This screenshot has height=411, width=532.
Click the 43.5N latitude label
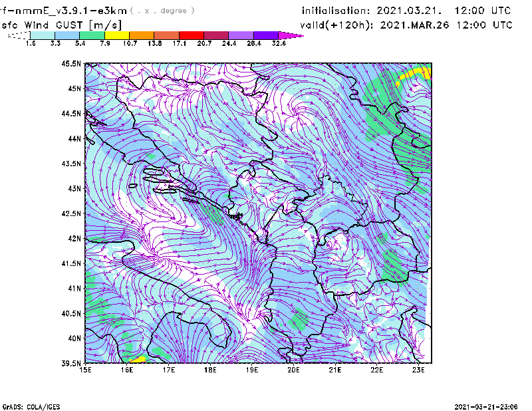(71, 164)
